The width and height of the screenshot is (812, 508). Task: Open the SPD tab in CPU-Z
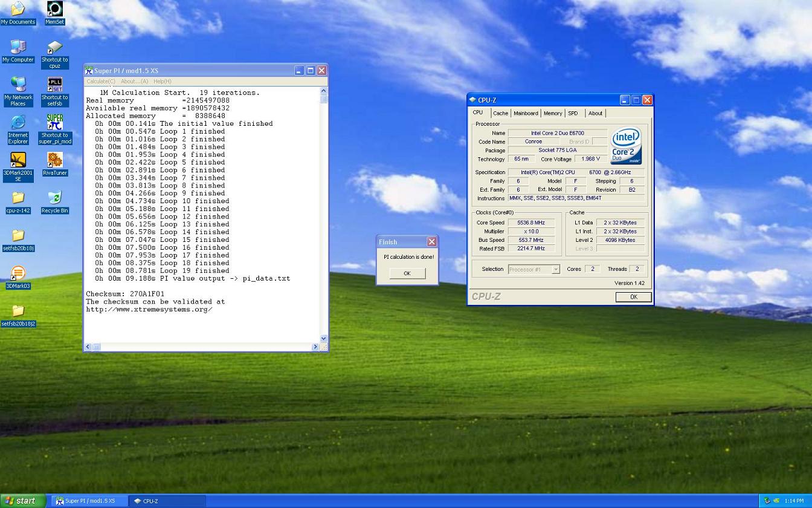coord(573,113)
